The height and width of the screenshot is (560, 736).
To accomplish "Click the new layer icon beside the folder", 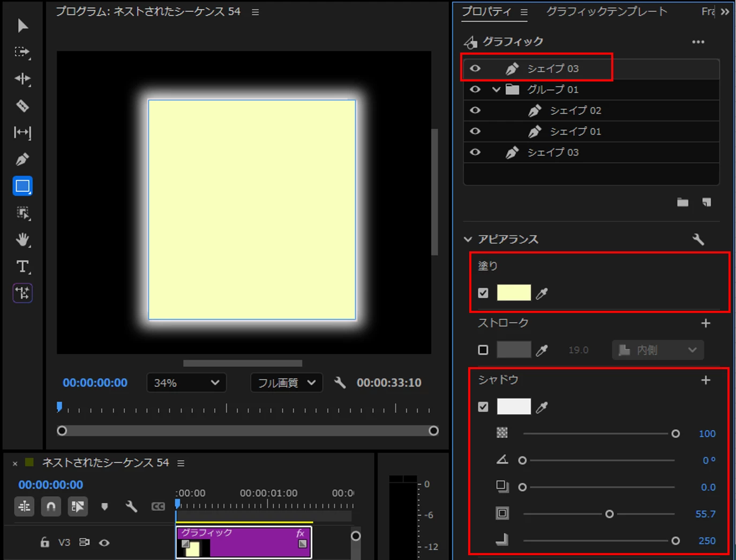I will point(707,202).
